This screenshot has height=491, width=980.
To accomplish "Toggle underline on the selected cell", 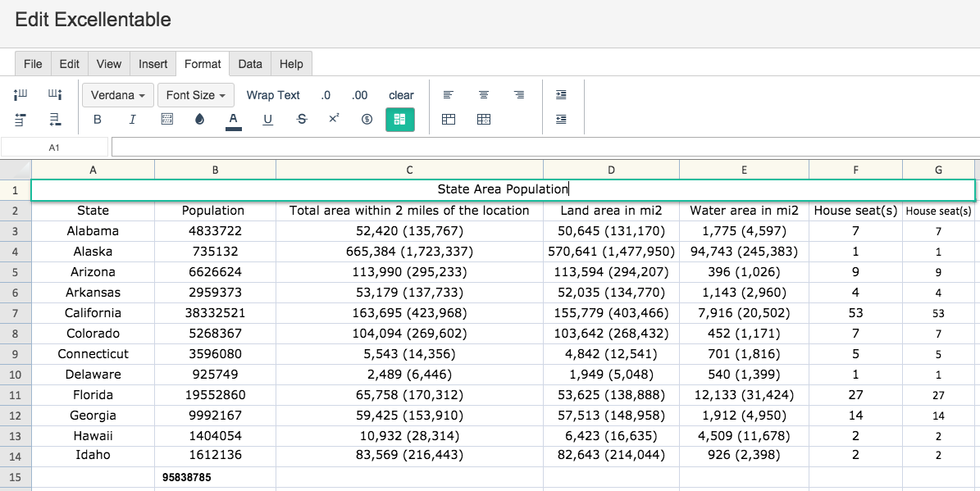I will tap(267, 120).
